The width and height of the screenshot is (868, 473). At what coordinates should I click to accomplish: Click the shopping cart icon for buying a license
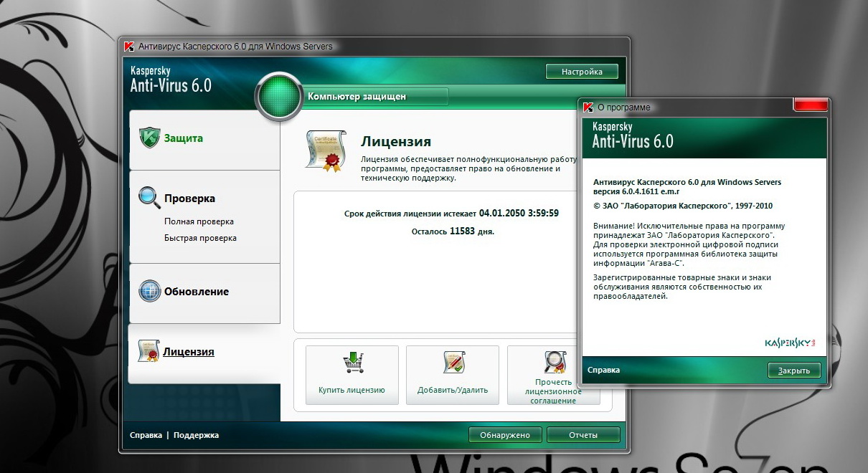352,364
